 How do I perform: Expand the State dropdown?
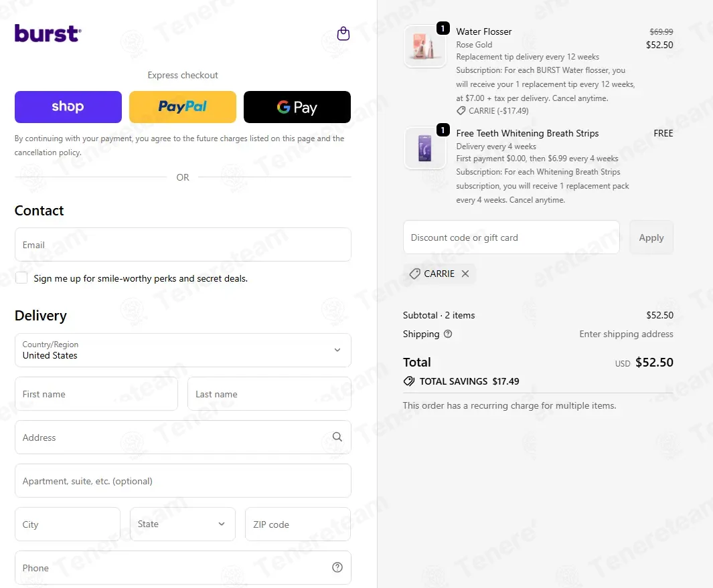(183, 524)
